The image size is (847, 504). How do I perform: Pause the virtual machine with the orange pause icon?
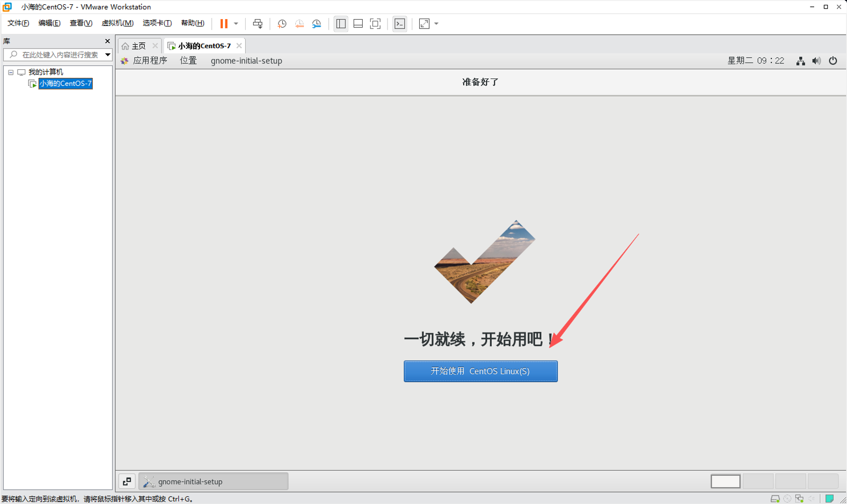224,24
